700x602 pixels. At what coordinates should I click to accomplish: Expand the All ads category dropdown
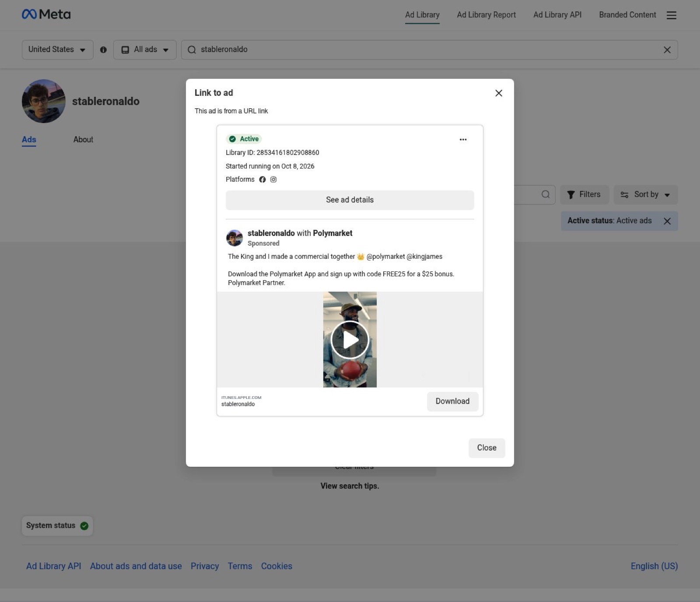[145, 50]
